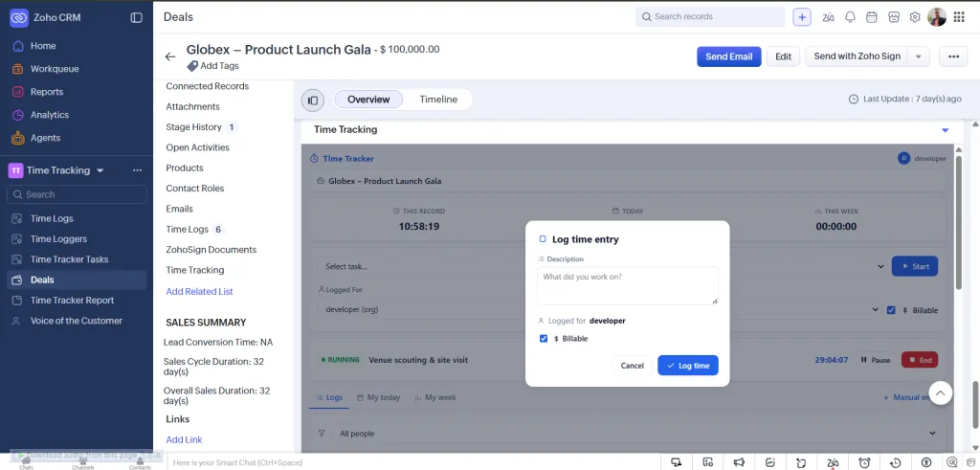Screen dimensions: 980x470
Task: Open the Zia assistant in top bar
Action: [828, 17]
